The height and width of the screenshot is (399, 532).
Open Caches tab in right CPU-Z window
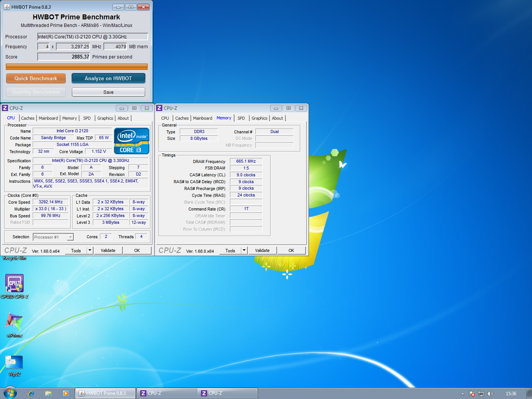(182, 118)
